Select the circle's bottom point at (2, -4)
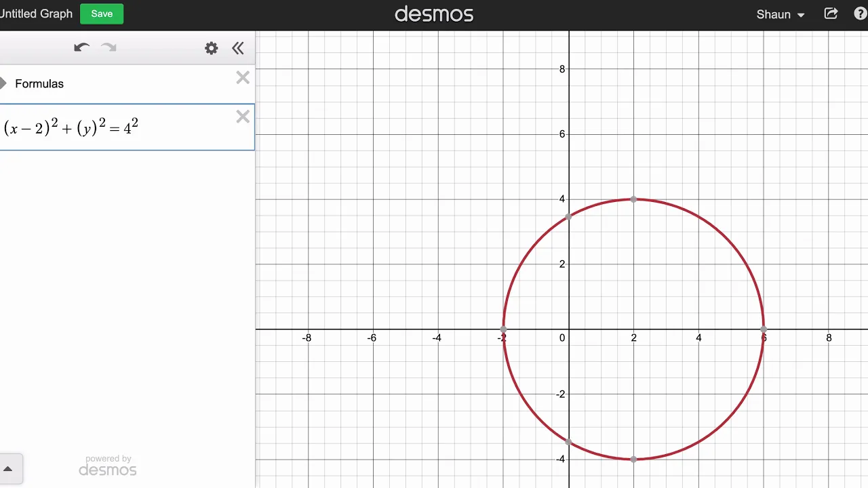This screenshot has height=488, width=868. [x=633, y=459]
